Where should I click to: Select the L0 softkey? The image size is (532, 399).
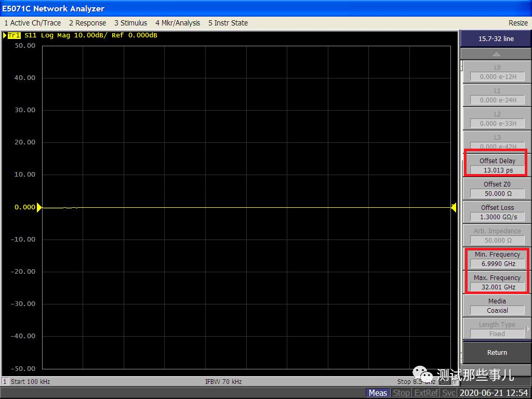[497, 72]
